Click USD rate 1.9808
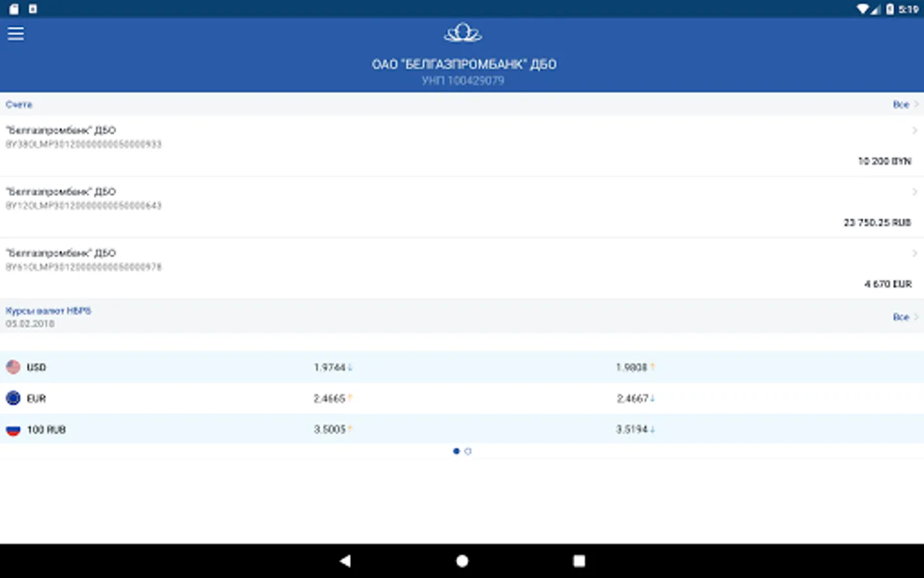Image resolution: width=924 pixels, height=578 pixels. click(631, 367)
